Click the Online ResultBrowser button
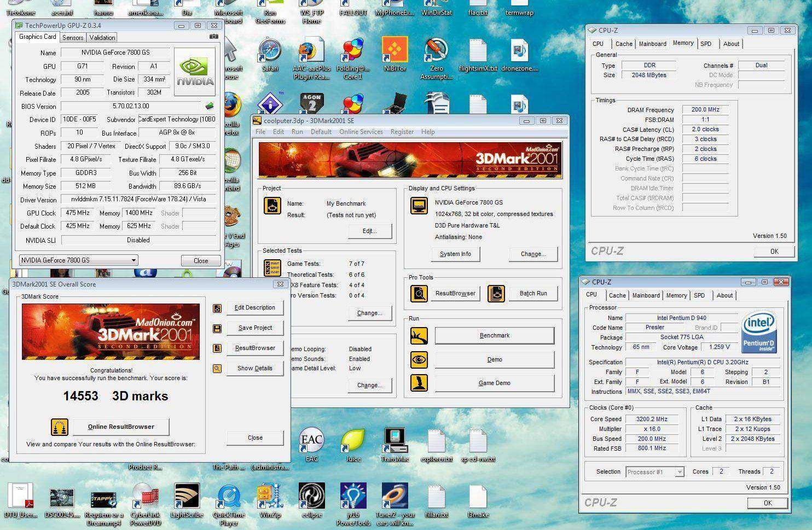 pos(121,427)
